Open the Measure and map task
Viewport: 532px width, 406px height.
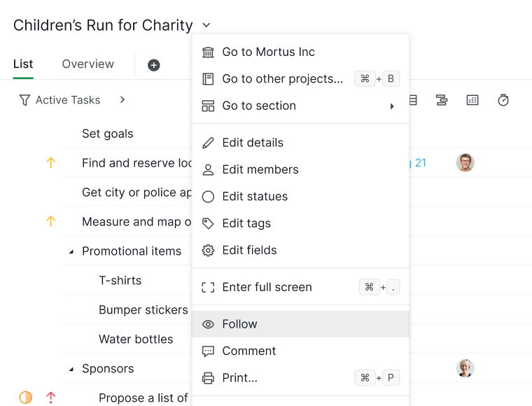click(x=136, y=222)
